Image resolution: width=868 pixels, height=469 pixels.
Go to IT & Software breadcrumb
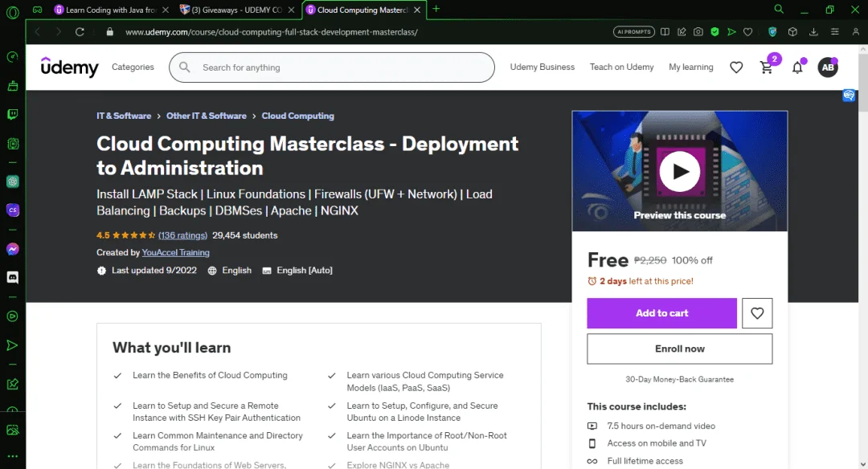click(x=124, y=116)
